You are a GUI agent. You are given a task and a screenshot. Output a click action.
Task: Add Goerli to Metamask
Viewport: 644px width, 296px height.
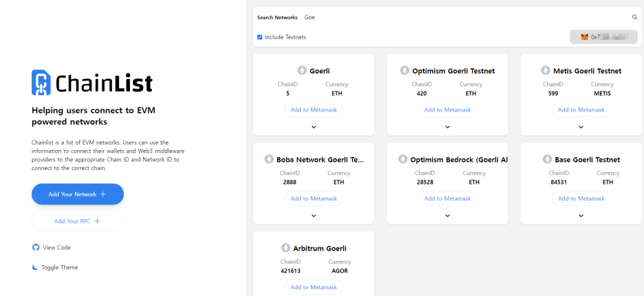[314, 109]
